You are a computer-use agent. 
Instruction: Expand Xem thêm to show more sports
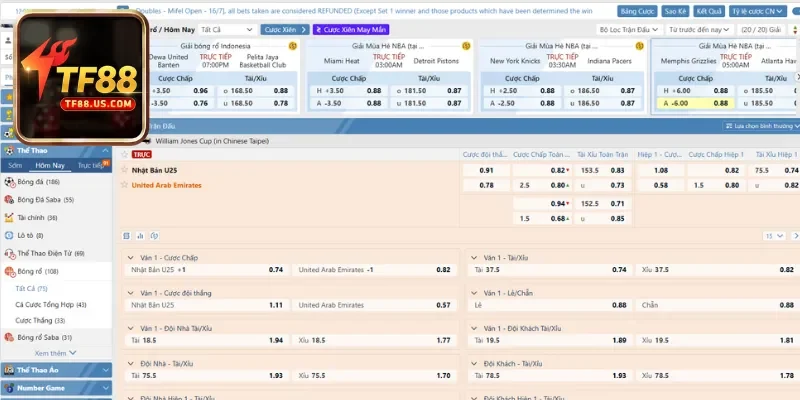(56, 353)
